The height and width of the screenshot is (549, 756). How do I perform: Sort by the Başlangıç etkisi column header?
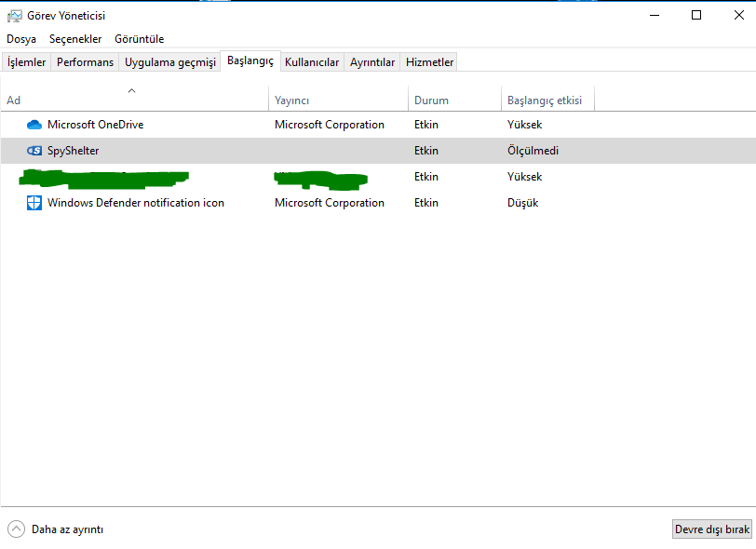click(x=547, y=99)
